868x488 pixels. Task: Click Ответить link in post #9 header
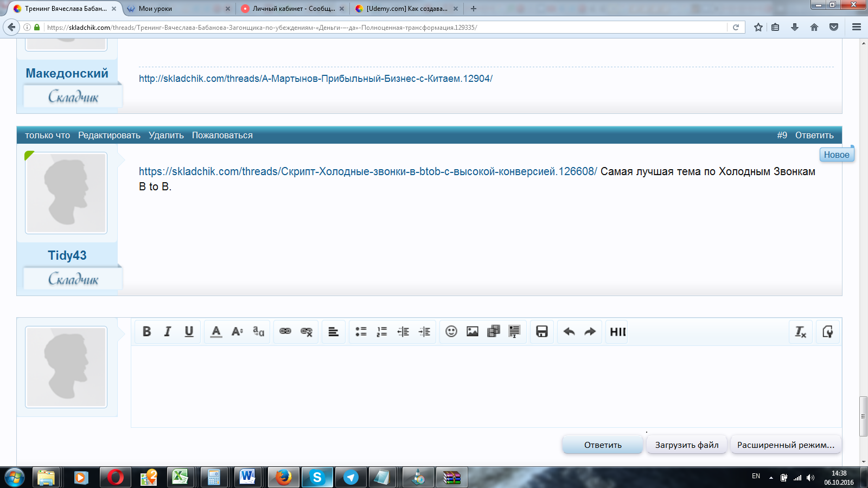tap(814, 135)
